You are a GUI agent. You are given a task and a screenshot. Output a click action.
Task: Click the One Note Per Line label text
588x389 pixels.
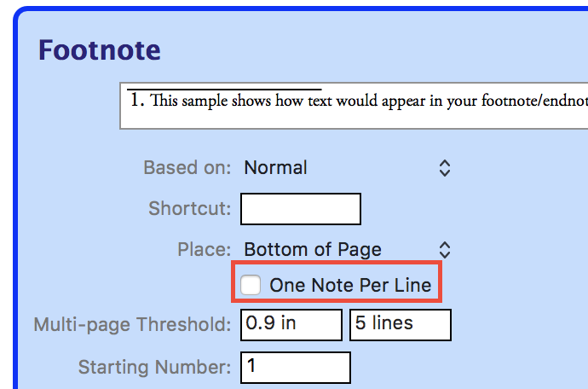click(350, 285)
